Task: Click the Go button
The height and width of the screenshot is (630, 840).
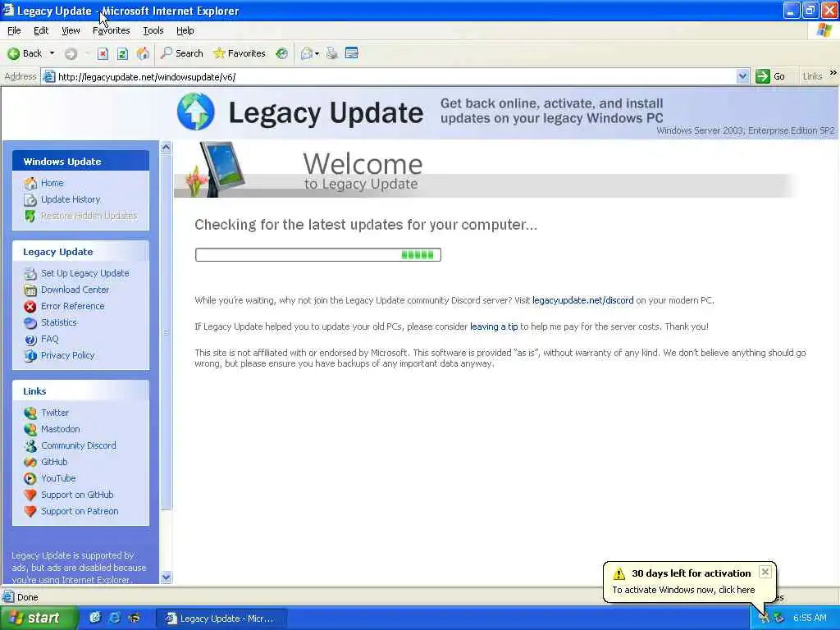Action: pyautogui.click(x=770, y=76)
